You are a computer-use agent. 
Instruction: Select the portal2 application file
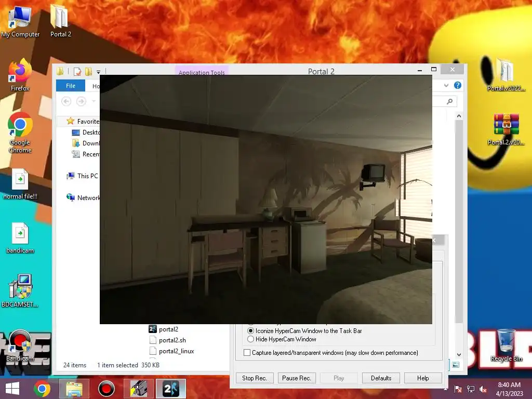[164, 329]
